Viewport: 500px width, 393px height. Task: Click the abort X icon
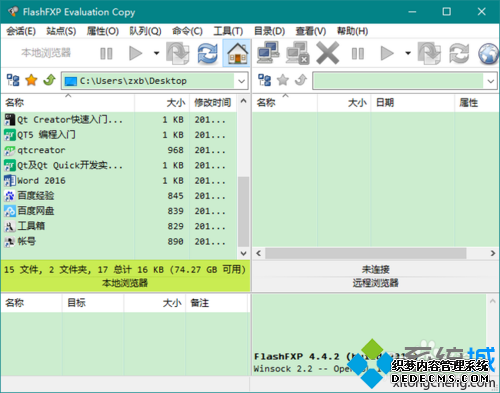point(328,53)
